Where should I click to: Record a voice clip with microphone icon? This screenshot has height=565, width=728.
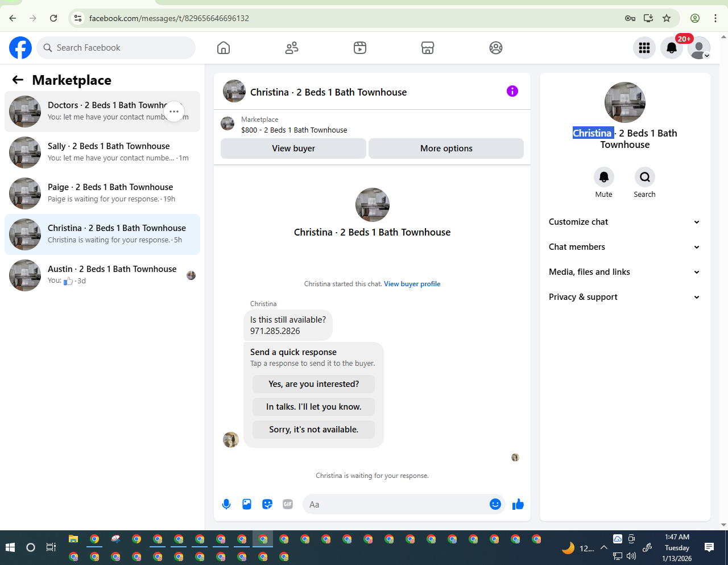click(x=226, y=504)
